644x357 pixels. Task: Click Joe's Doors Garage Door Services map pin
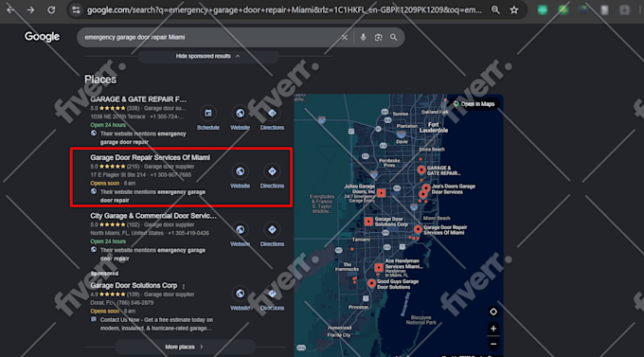pyautogui.click(x=426, y=188)
